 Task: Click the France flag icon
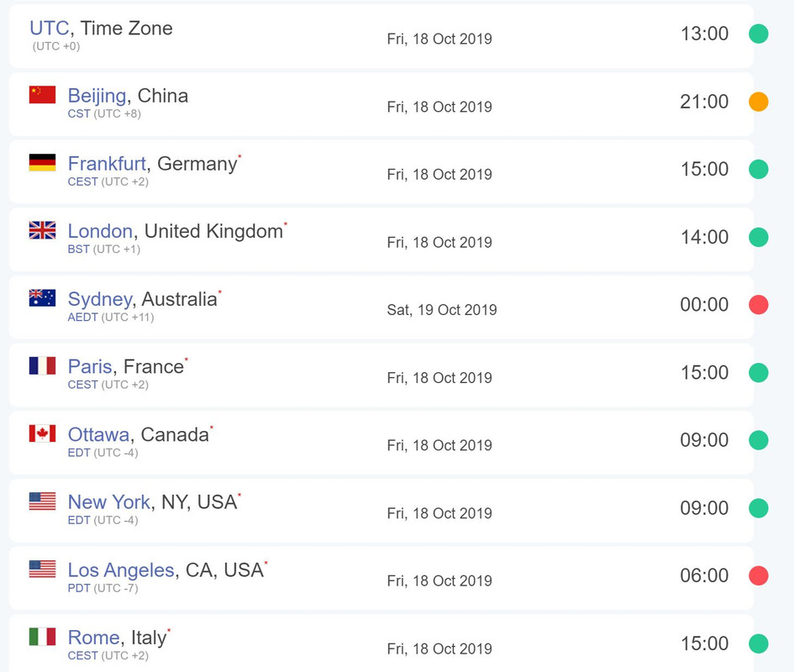pyautogui.click(x=43, y=365)
